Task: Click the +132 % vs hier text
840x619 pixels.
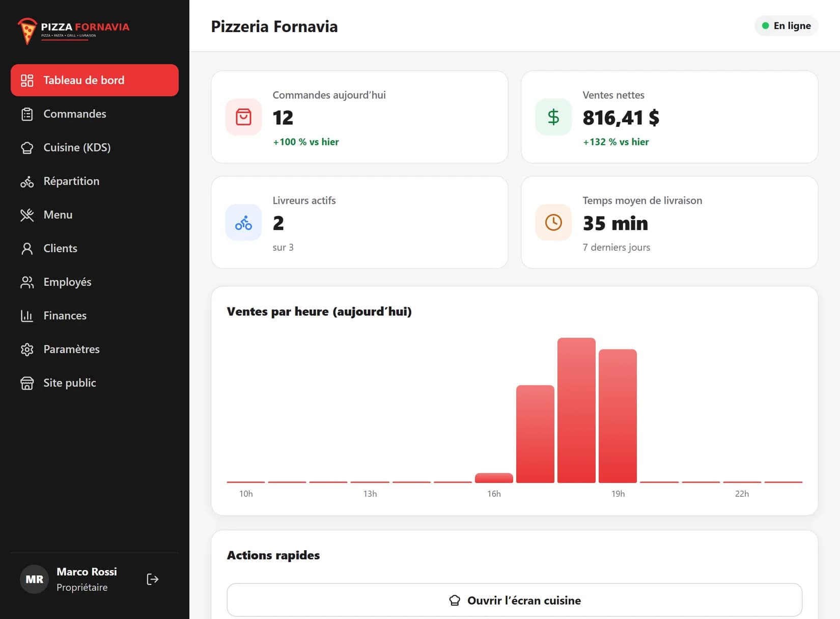Action: coord(616,142)
